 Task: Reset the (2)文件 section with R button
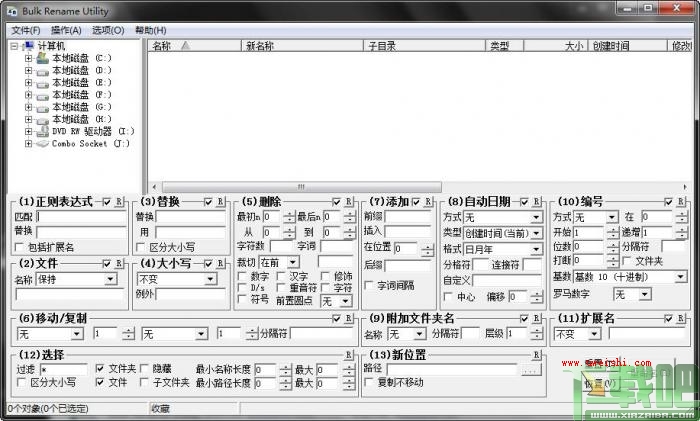coord(119,263)
